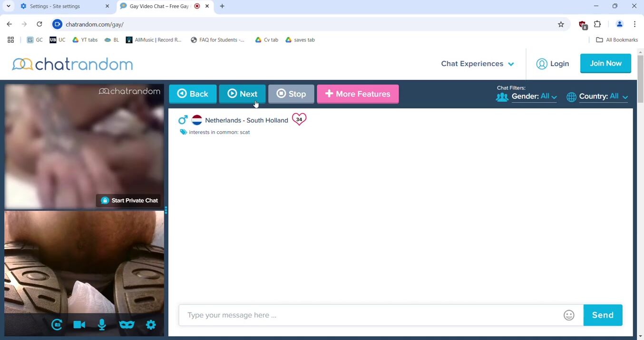The height and width of the screenshot is (340, 644).
Task: Click the switch camera icon
Action: pos(57,325)
